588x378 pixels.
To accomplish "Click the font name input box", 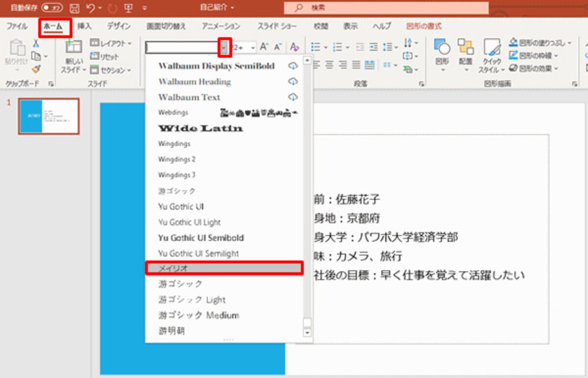I will [182, 47].
